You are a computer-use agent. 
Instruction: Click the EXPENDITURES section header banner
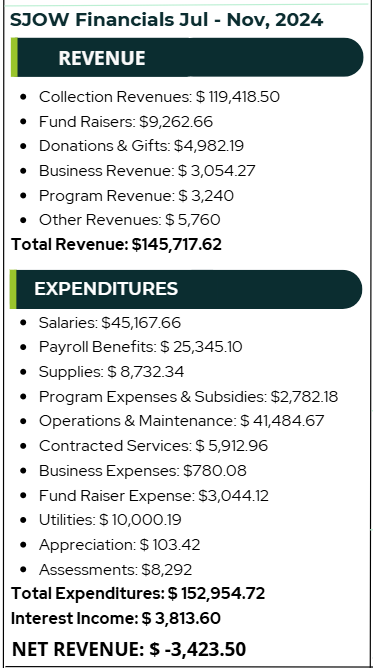click(x=186, y=289)
